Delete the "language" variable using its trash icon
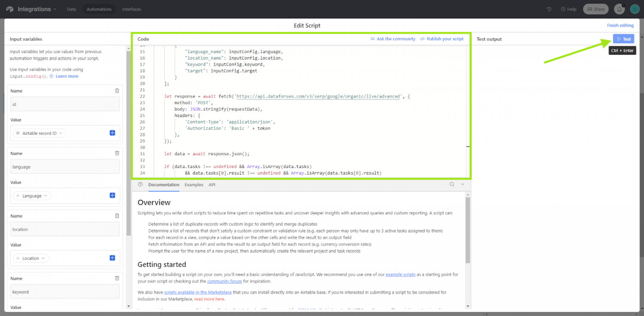644x316 pixels. coord(117,153)
